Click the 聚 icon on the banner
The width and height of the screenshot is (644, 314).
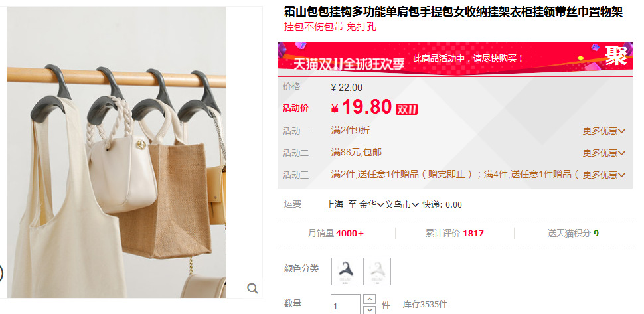pyautogui.click(x=615, y=56)
